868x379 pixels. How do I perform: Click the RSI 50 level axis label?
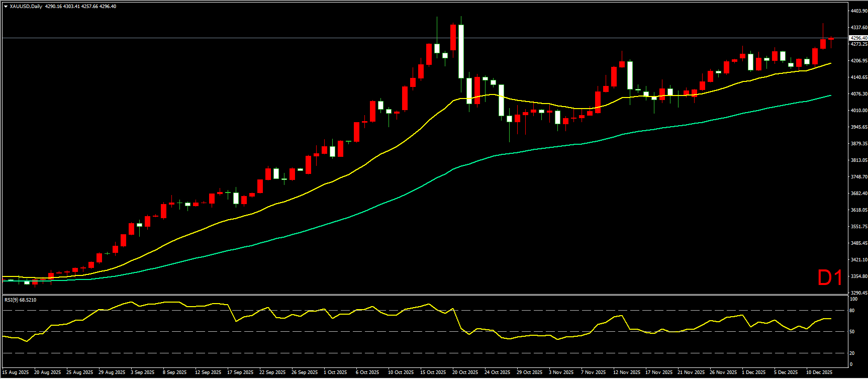tap(852, 332)
